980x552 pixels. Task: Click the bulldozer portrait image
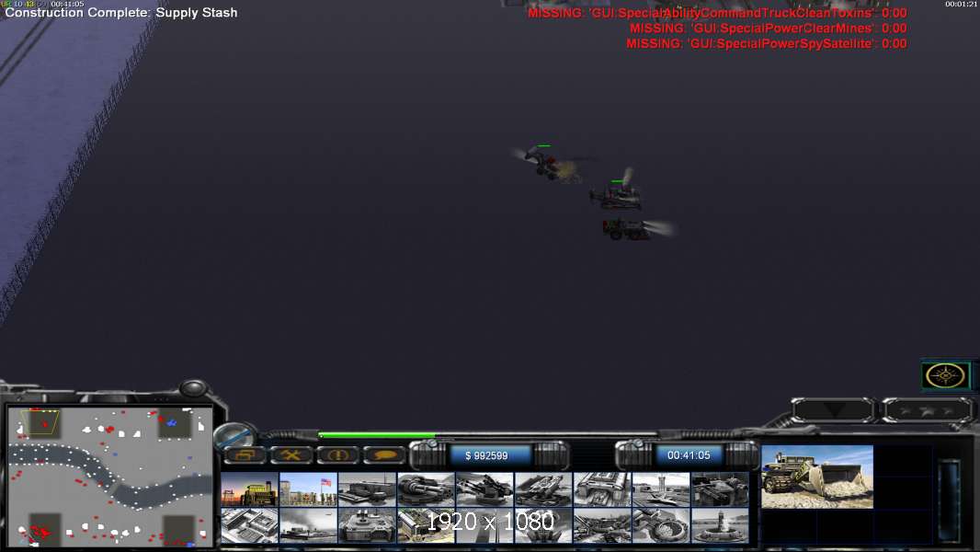(817, 477)
